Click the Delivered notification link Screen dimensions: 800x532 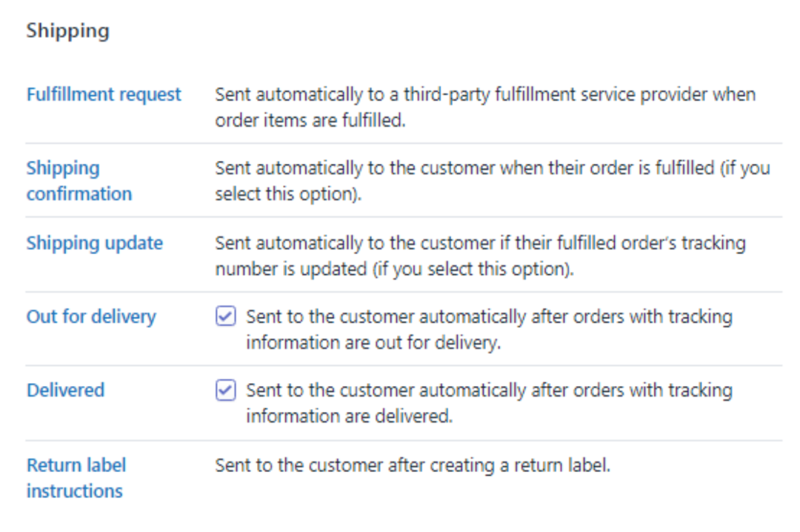click(65, 390)
